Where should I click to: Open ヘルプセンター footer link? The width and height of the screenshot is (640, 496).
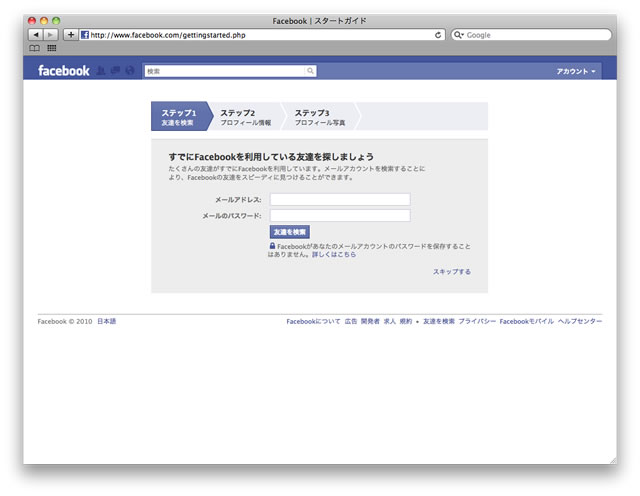point(580,321)
